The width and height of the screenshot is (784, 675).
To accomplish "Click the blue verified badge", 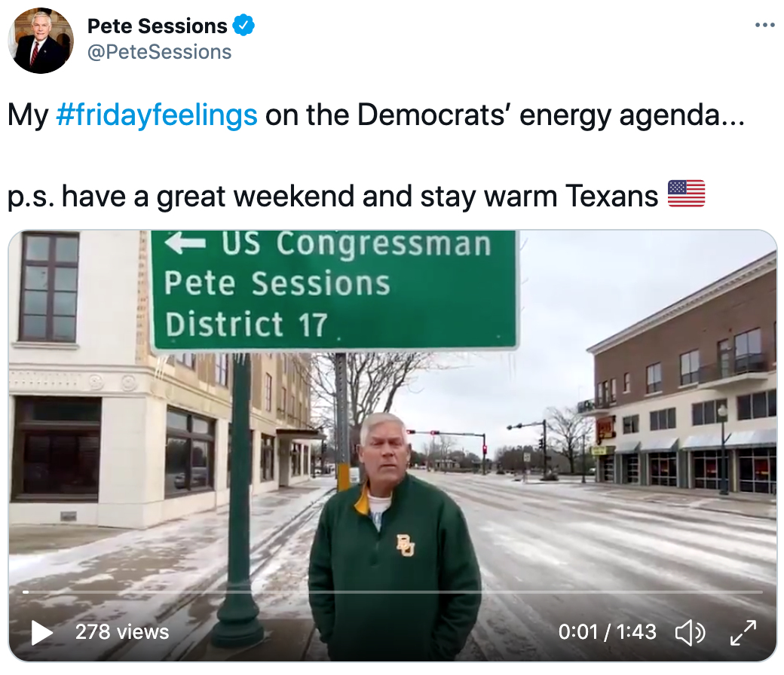I will coord(243,26).
